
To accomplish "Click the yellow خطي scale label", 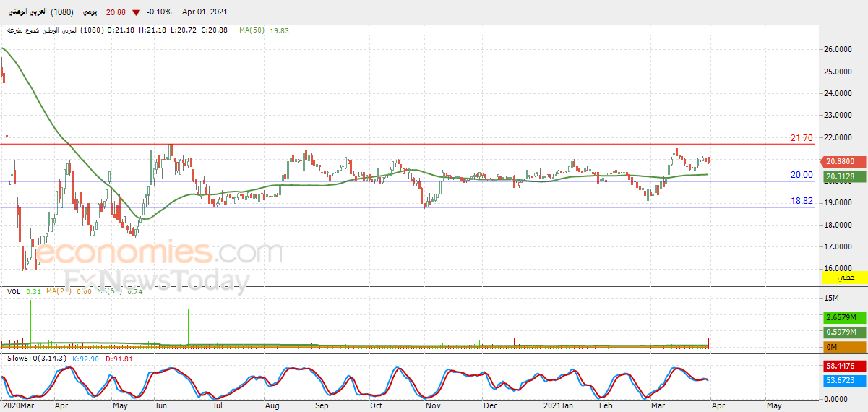I will pyautogui.click(x=845, y=278).
